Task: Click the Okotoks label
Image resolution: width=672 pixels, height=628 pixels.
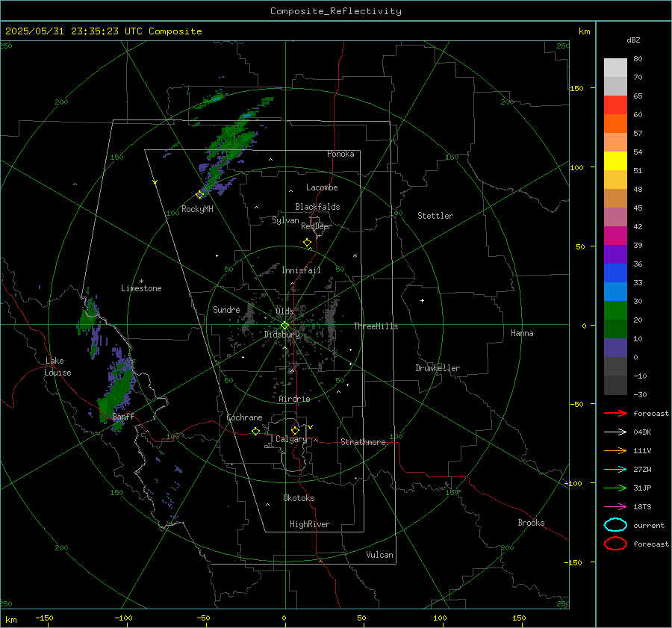Action: coord(299,498)
